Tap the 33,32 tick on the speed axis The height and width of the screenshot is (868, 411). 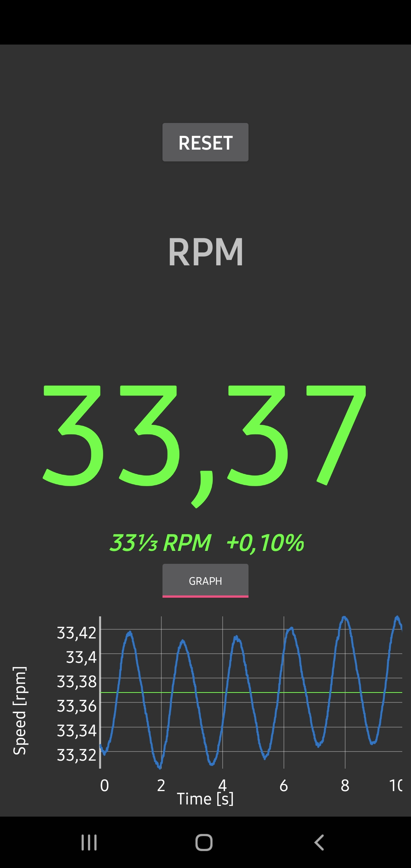click(x=77, y=755)
